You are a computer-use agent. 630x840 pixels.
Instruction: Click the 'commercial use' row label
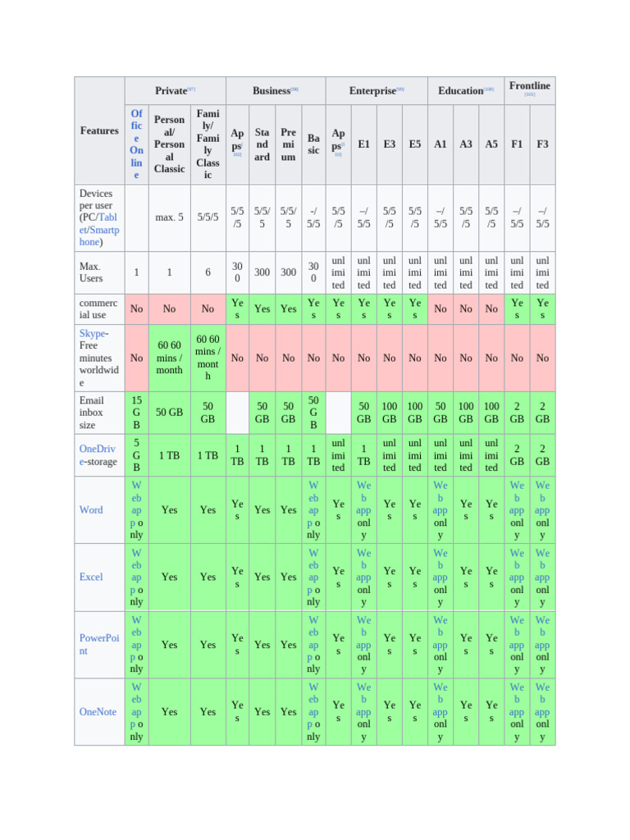(98, 308)
